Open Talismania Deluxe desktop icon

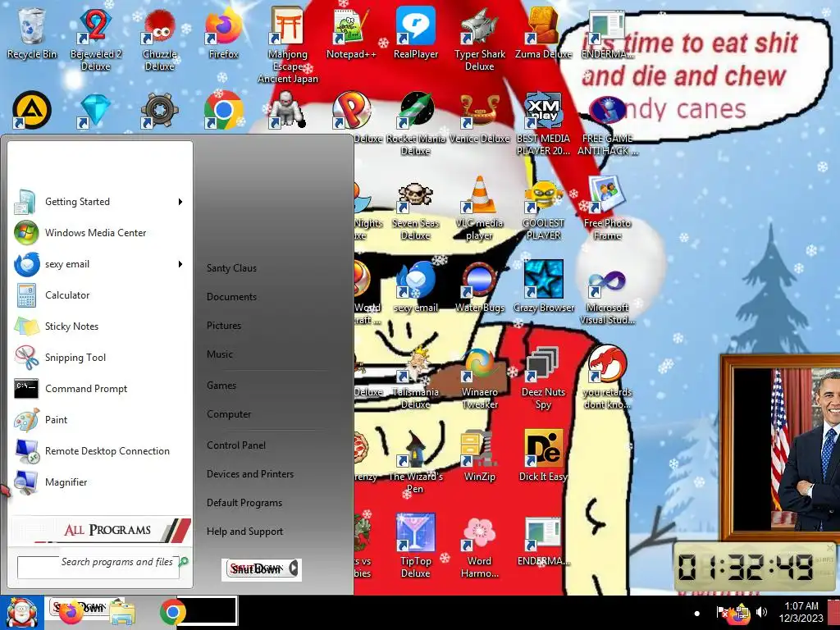coord(416,377)
